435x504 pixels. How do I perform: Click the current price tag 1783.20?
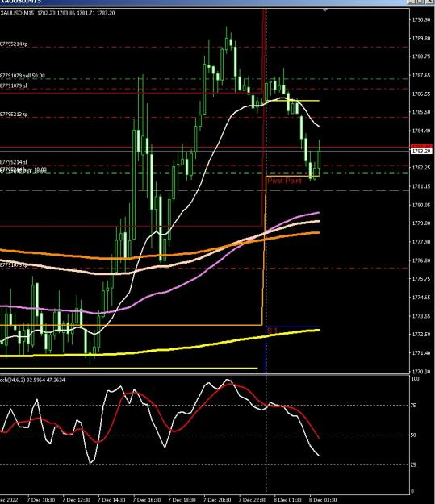(421, 151)
